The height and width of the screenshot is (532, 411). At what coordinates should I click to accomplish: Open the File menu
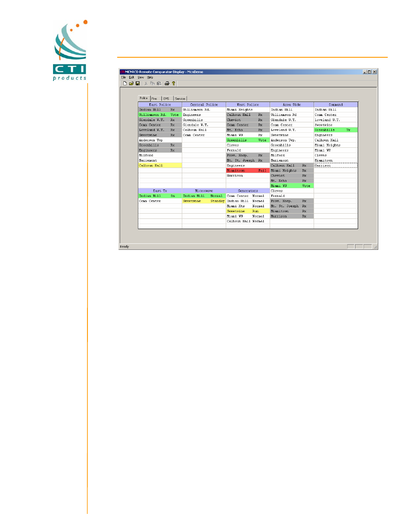pyautogui.click(x=124, y=78)
